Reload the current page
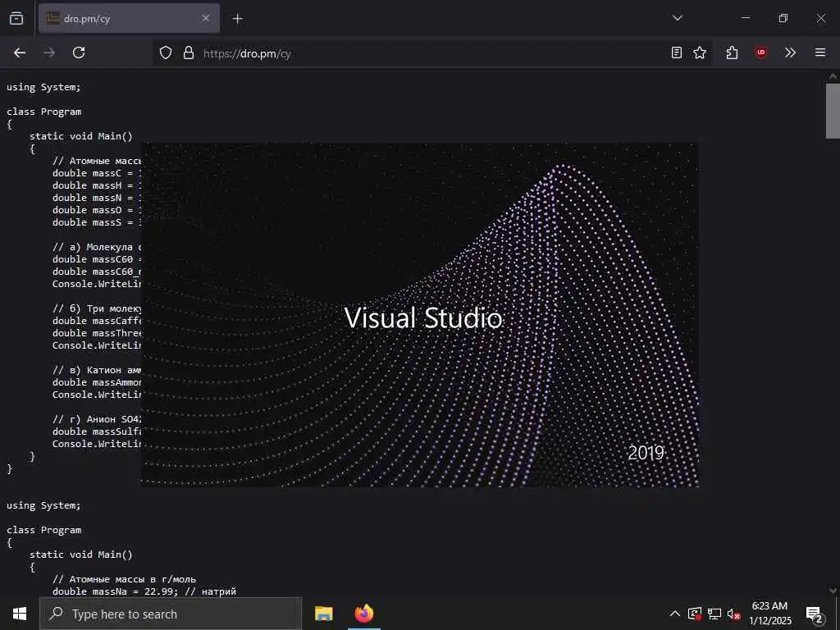 pos(79,52)
